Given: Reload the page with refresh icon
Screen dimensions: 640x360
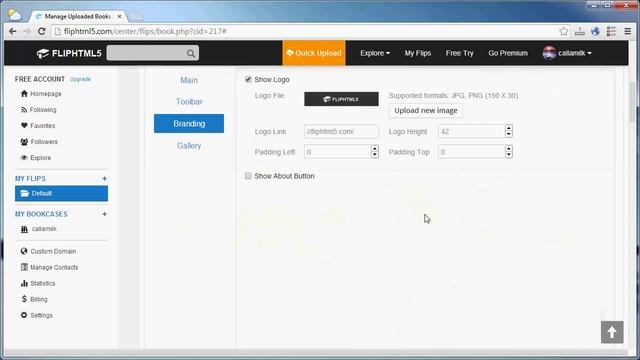Looking at the screenshot, I should pos(42,31).
